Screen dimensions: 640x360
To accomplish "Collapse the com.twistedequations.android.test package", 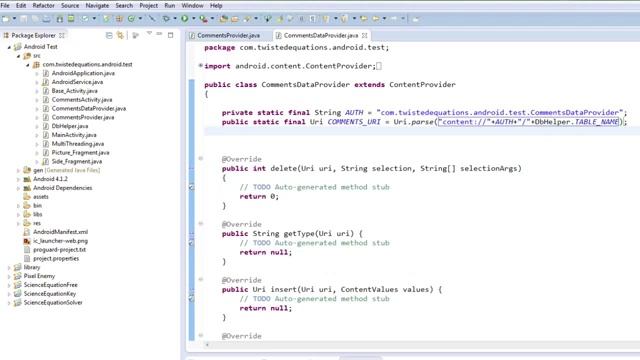I will coord(27,65).
